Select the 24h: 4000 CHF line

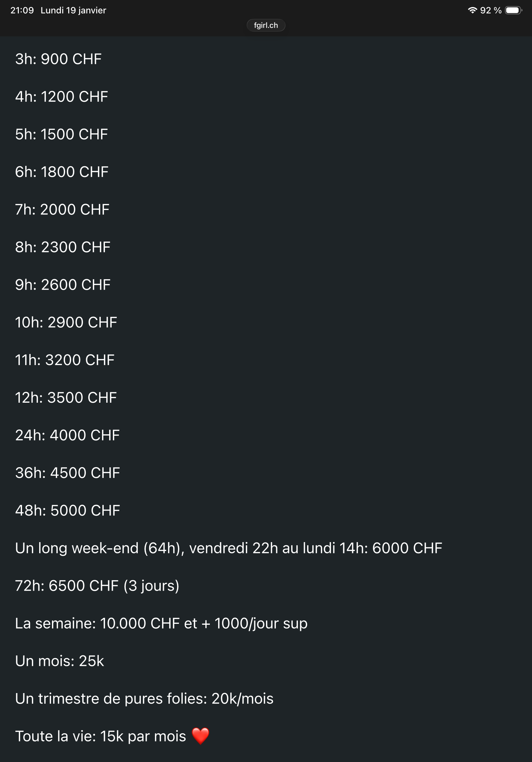[x=67, y=435]
